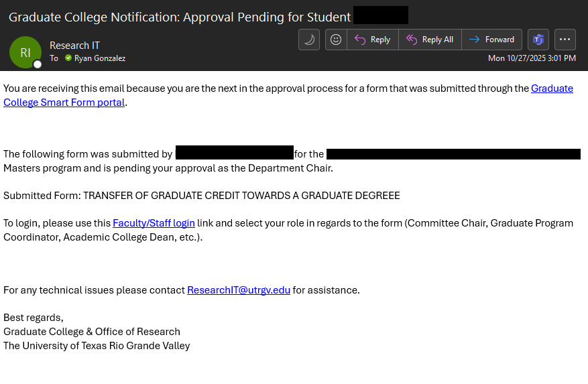Click the RI sender avatar
This screenshot has width=588, height=384.
[x=25, y=51]
